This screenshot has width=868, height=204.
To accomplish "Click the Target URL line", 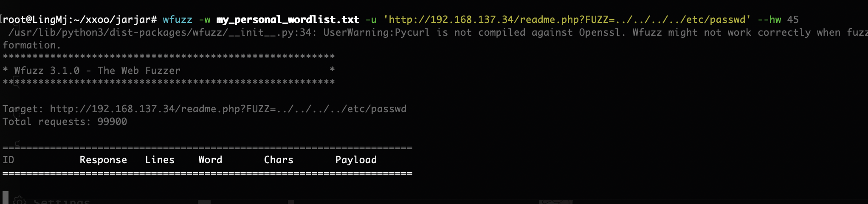I will pyautogui.click(x=204, y=109).
